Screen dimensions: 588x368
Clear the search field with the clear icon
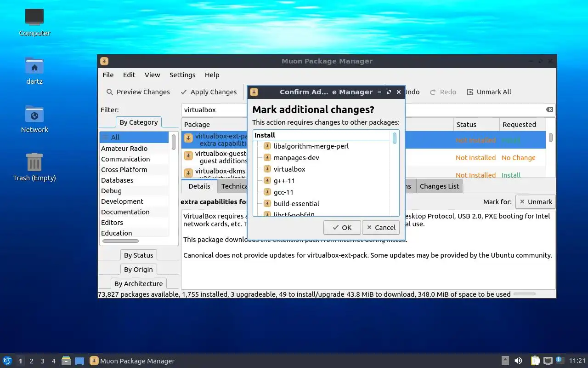click(549, 109)
